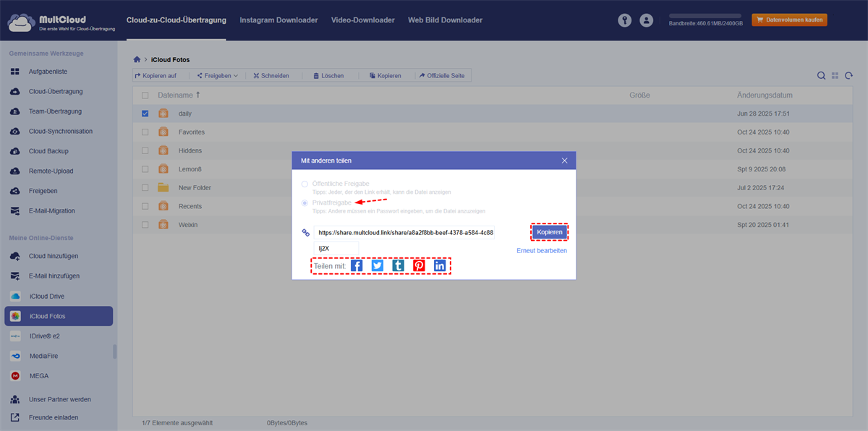Switch to Web Bild Downloader tab

pos(445,20)
